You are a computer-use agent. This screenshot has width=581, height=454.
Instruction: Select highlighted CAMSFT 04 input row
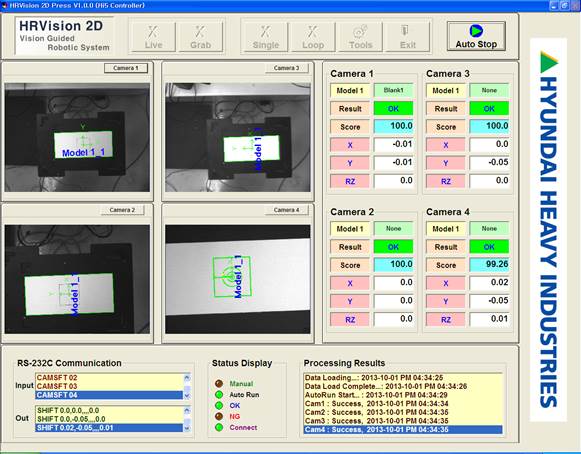(x=109, y=395)
